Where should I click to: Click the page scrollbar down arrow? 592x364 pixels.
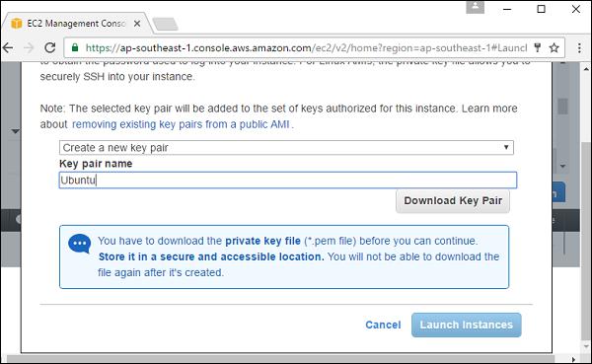point(586,346)
